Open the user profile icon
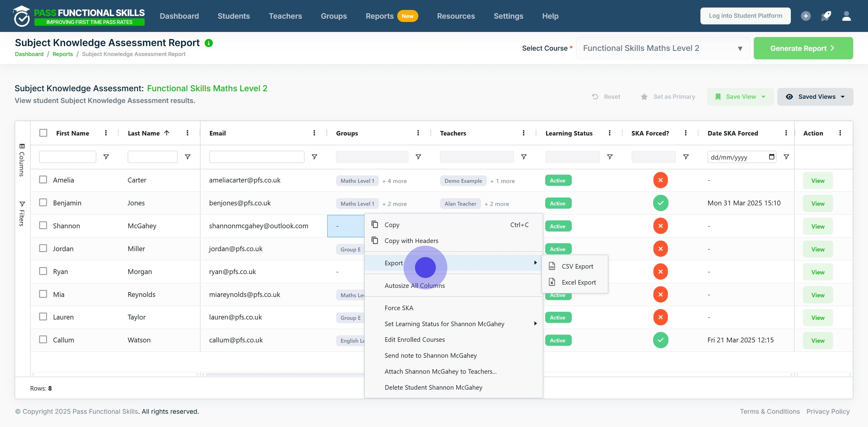868x427 pixels. pos(846,16)
